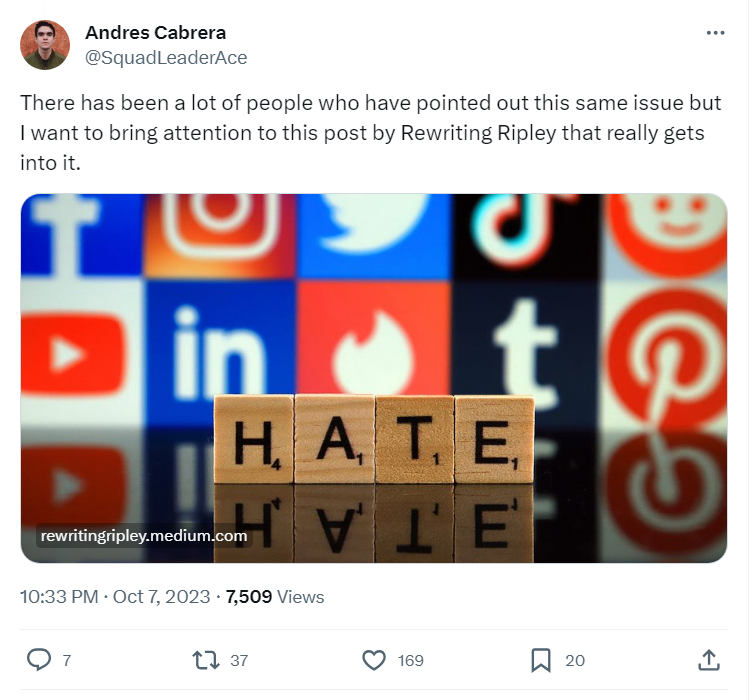The height and width of the screenshot is (700, 756).
Task: Bookmark this tweet using the bookmark icon
Action: coord(541,660)
